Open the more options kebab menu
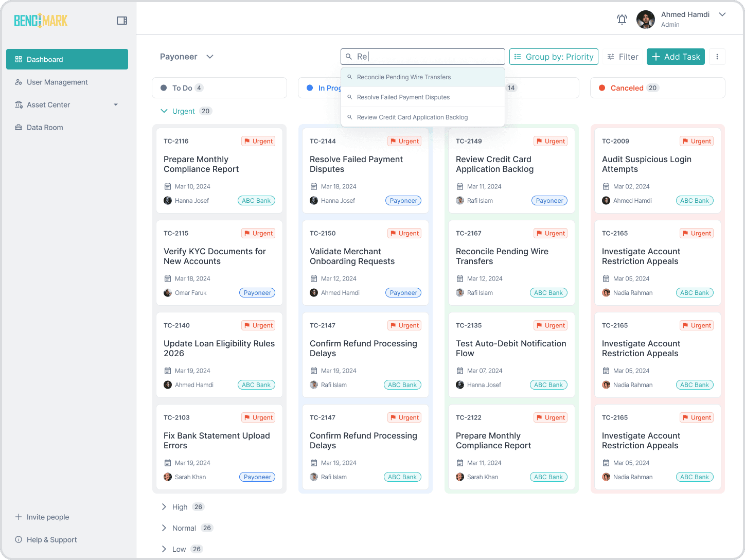This screenshot has width=745, height=560. pyautogui.click(x=717, y=57)
